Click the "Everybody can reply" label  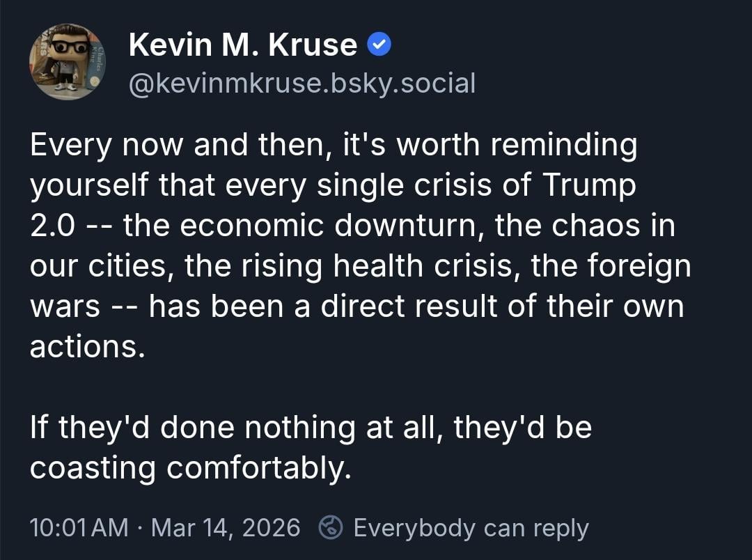[471, 528]
